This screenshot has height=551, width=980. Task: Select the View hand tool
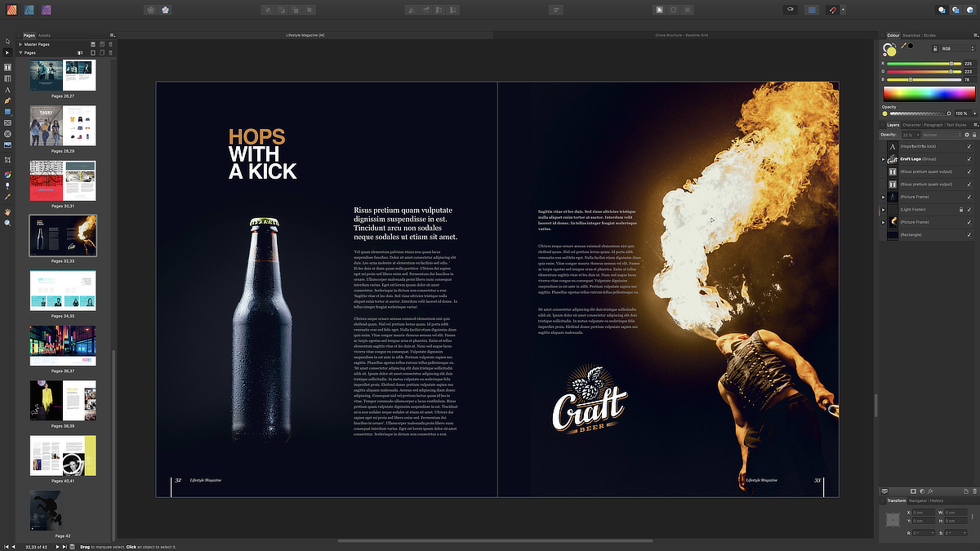[x=8, y=211]
